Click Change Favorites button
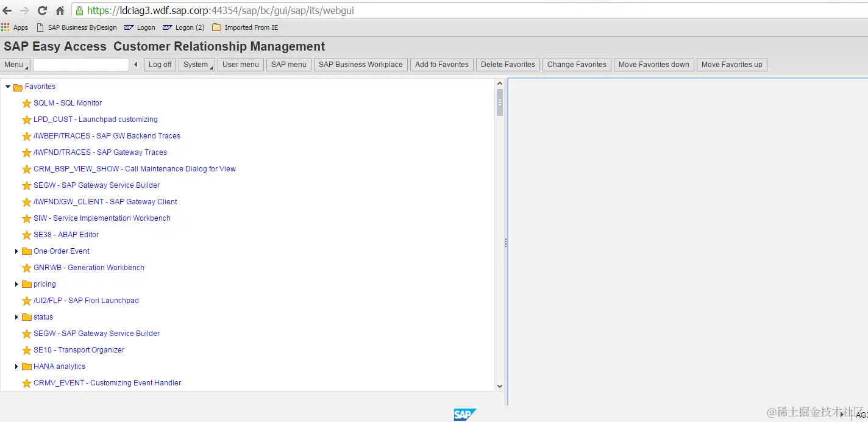Image resolution: width=868 pixels, height=422 pixels. click(x=577, y=65)
